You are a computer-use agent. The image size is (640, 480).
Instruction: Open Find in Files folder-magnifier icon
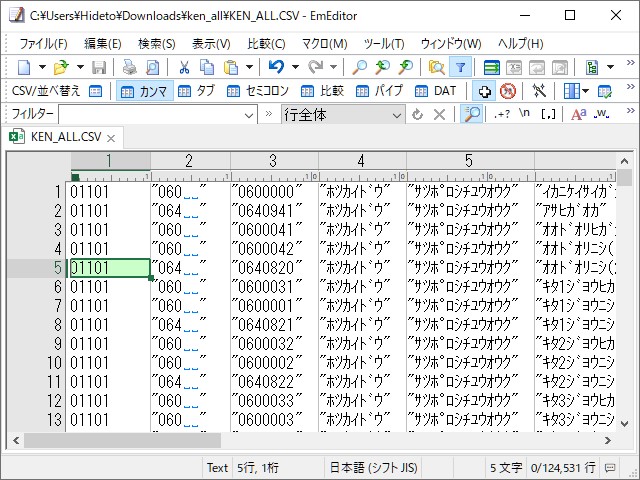tap(436, 67)
